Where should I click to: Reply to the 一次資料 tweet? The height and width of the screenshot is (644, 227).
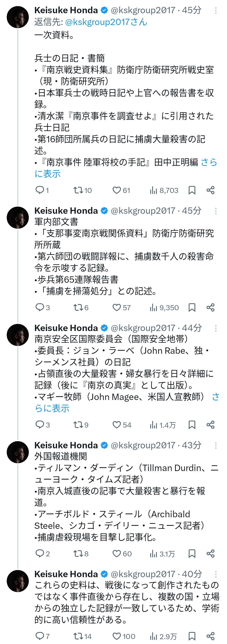coord(40,190)
